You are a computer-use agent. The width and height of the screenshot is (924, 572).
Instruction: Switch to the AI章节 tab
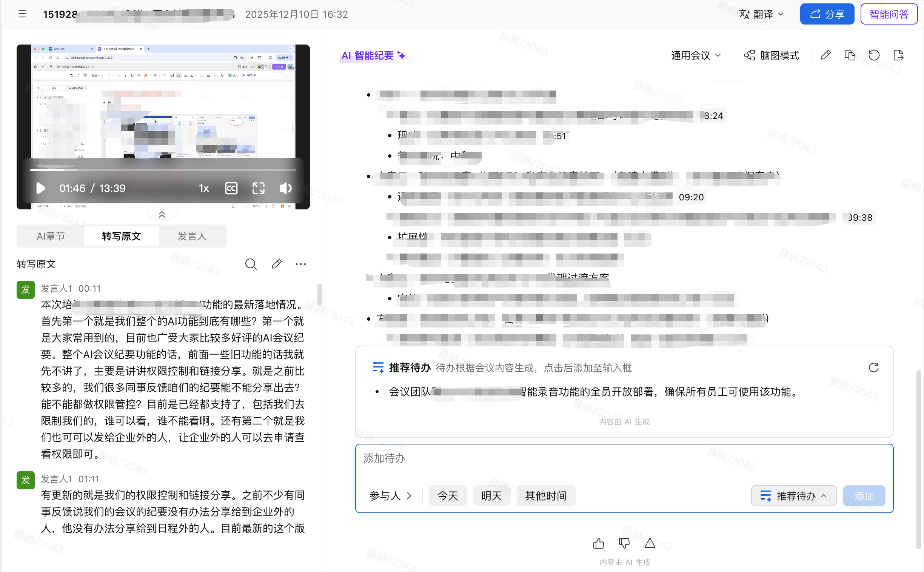[50, 236]
